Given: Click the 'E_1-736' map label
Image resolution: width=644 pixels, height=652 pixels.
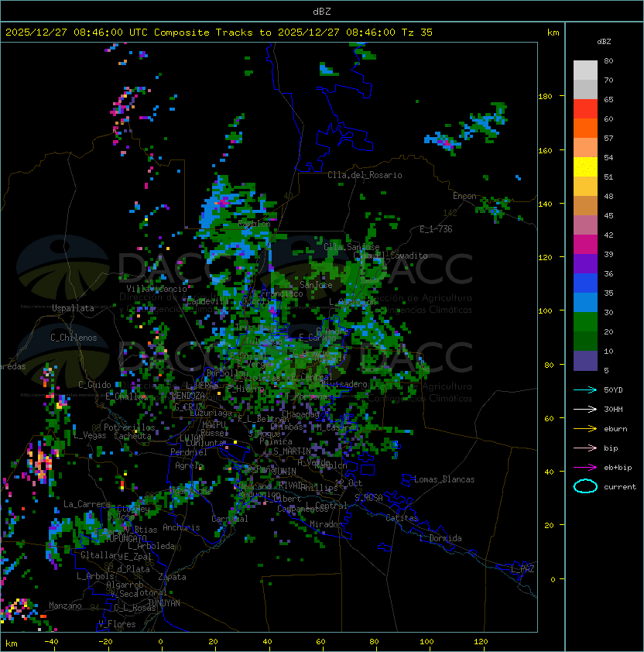Looking at the screenshot, I should (436, 229).
